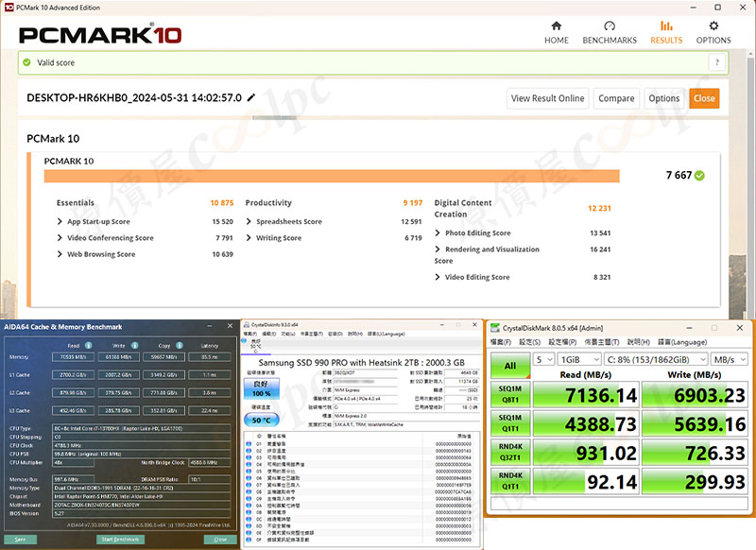Expand Photo Editing Score row

coord(438,232)
